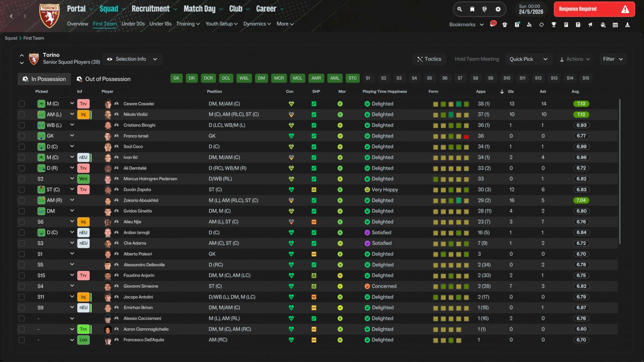Click the Response Required button
Screen dimensions: 644x362
[x=595, y=9]
